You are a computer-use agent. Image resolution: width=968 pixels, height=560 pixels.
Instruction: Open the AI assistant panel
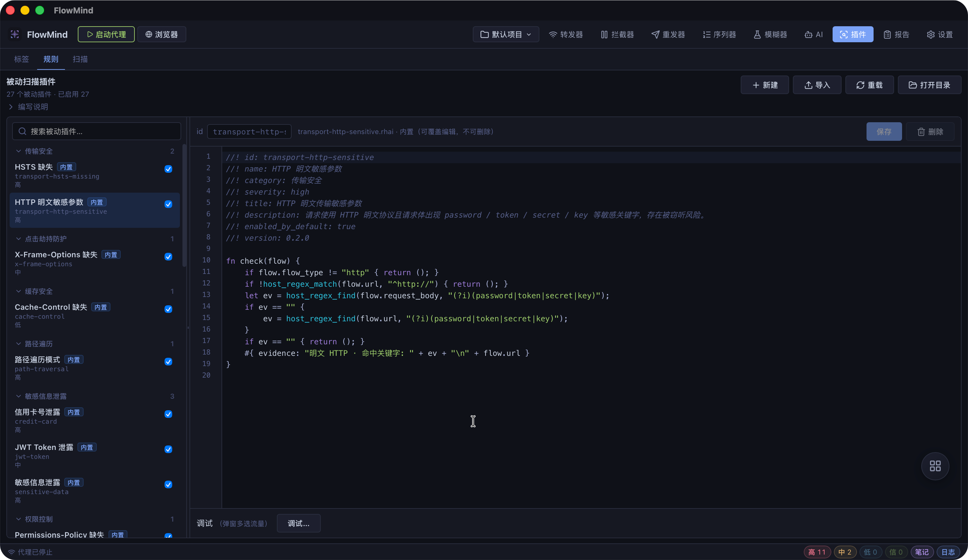[x=814, y=35]
